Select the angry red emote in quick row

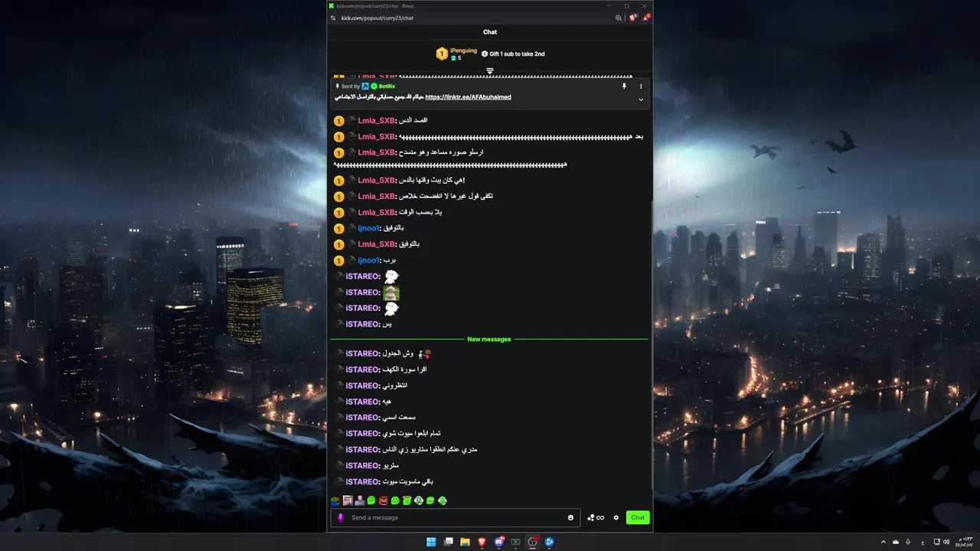[383, 500]
